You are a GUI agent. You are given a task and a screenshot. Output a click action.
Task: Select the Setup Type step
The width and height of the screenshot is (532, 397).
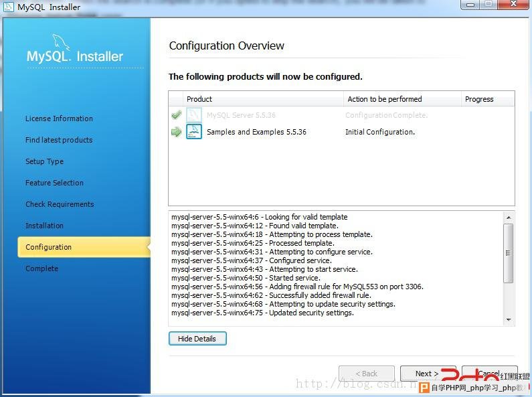[44, 161]
